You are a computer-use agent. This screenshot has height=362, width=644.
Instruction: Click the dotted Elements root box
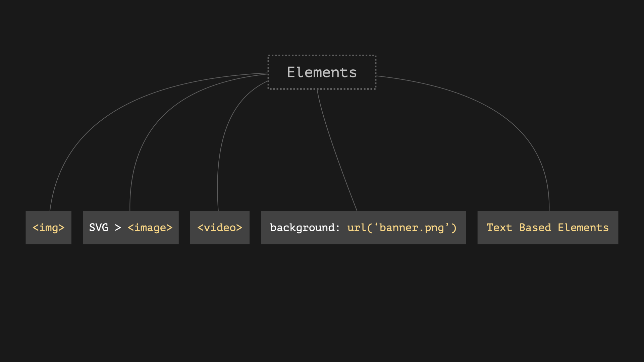322,72
